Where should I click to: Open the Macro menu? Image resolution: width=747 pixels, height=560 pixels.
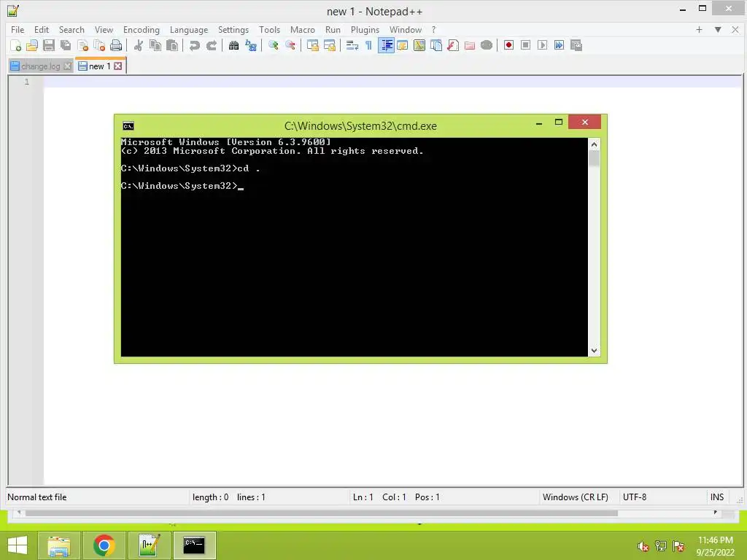point(303,29)
